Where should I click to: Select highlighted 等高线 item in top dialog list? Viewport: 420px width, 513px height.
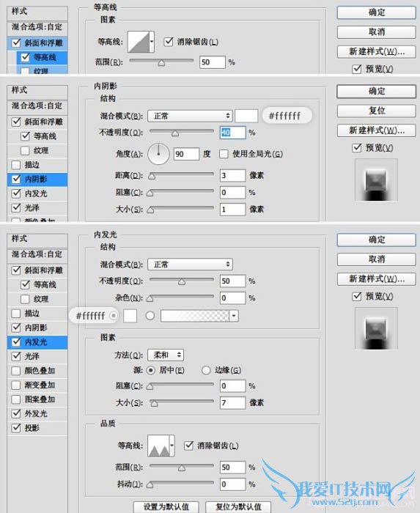coord(43,57)
